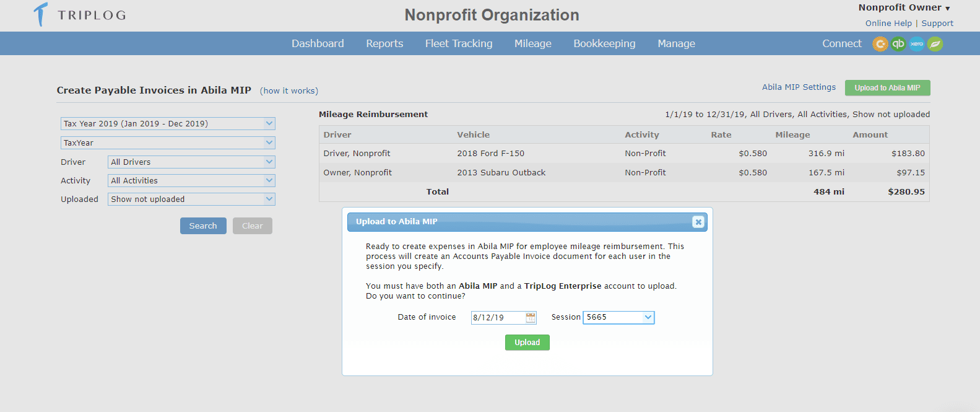
Task: Click the $97.15 amount
Action: [911, 172]
